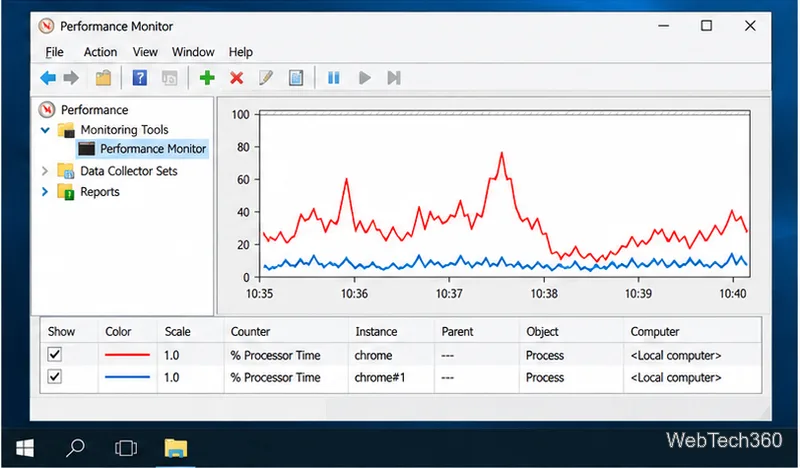The height and width of the screenshot is (468, 800).
Task: Collapse the Monitoring Tools tree node
Action: [45, 130]
